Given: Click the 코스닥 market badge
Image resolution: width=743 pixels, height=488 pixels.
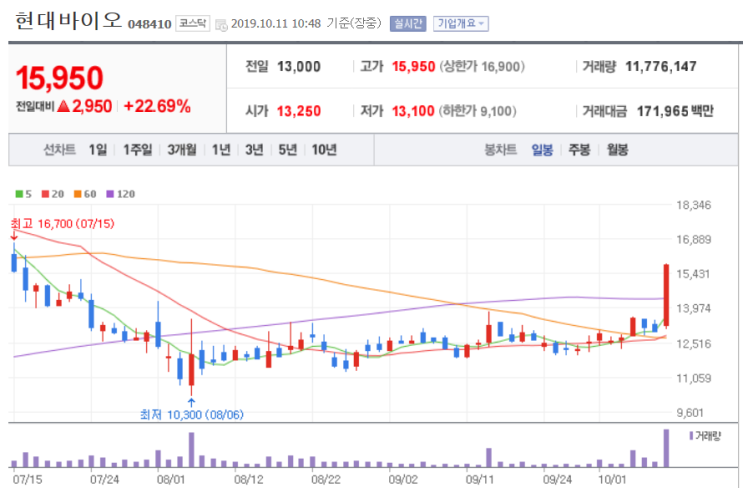Looking at the screenshot, I should (192, 23).
